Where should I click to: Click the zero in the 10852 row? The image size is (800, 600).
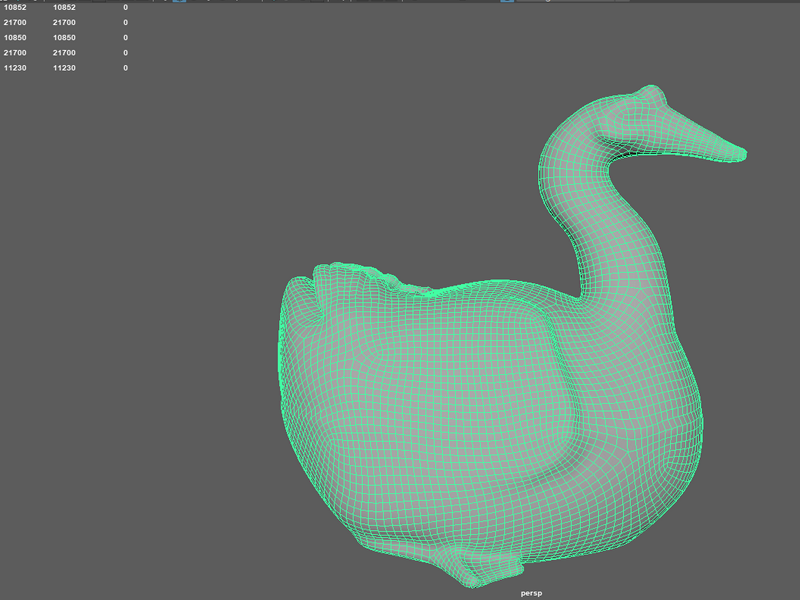[126, 7]
